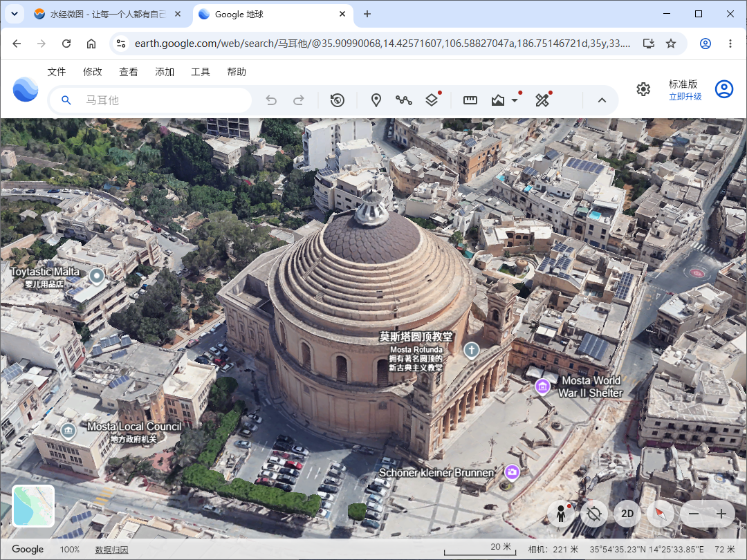Viewport: 747px width, 560px height.
Task: Open the 工具 menu
Action: point(200,72)
